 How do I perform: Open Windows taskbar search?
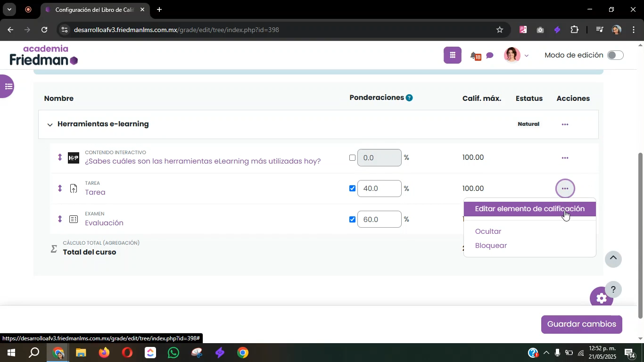(34, 353)
